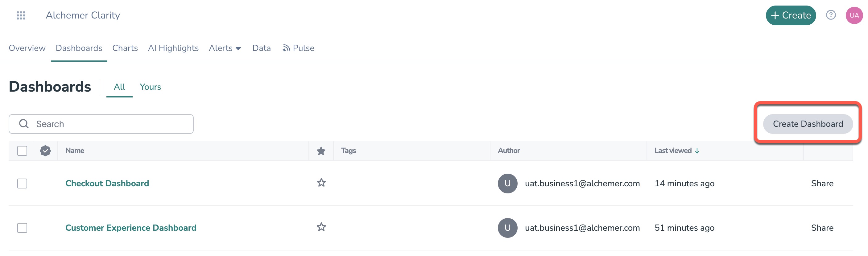Viewport: 868px width, 256px height.
Task: Share the Customer Experience Dashboard
Action: pyautogui.click(x=822, y=228)
